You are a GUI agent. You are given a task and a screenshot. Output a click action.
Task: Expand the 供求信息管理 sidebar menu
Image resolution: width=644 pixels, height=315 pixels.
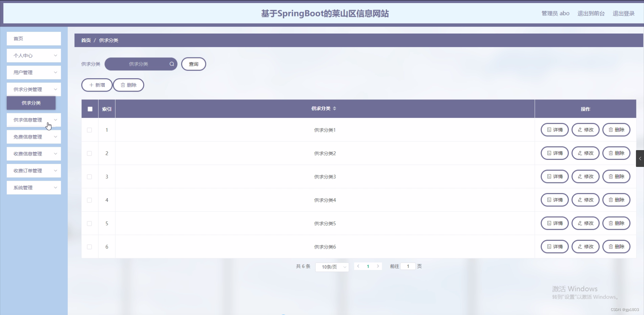[x=34, y=120]
